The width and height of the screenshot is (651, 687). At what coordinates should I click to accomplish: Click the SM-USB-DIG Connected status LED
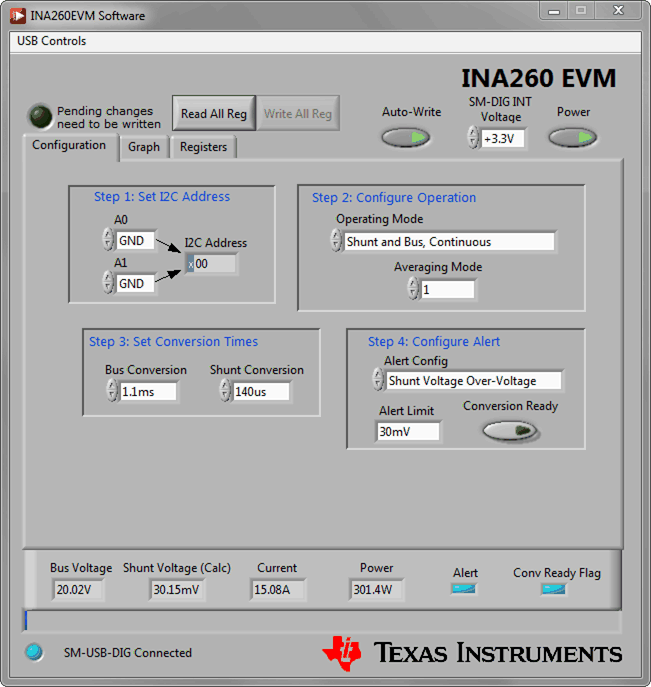(35, 652)
